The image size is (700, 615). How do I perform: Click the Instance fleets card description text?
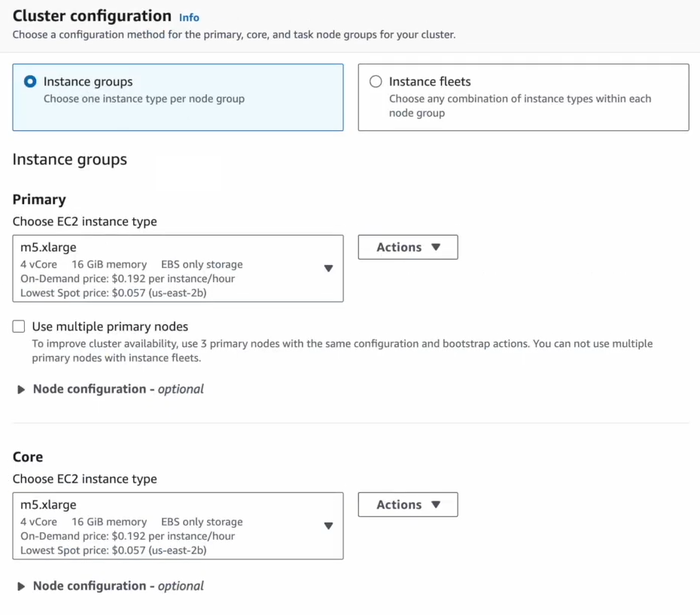tap(519, 105)
